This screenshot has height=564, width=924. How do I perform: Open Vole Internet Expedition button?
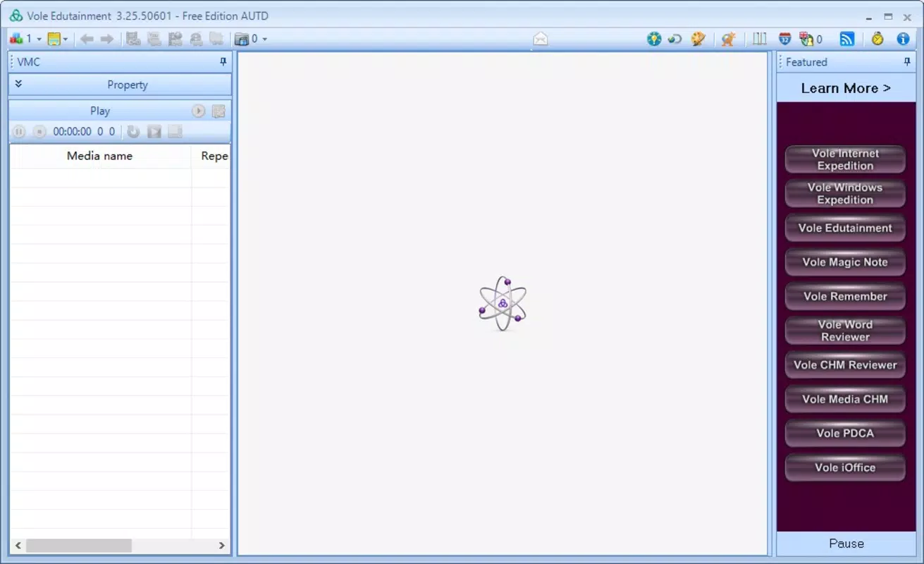845,159
